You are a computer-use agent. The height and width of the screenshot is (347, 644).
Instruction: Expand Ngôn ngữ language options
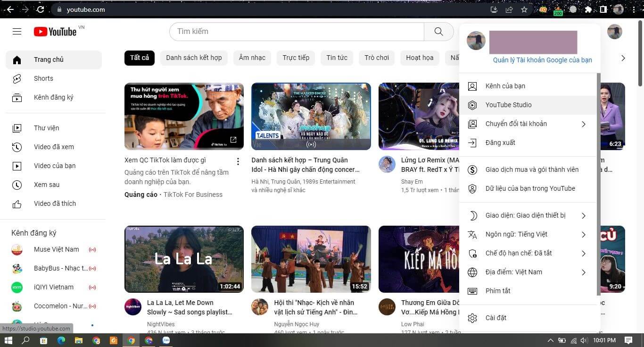click(x=516, y=234)
